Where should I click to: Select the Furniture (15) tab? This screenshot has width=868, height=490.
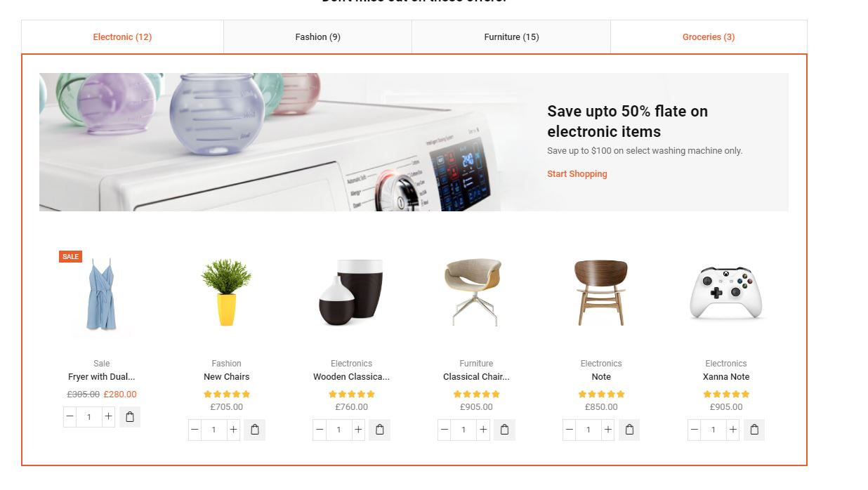tap(511, 37)
